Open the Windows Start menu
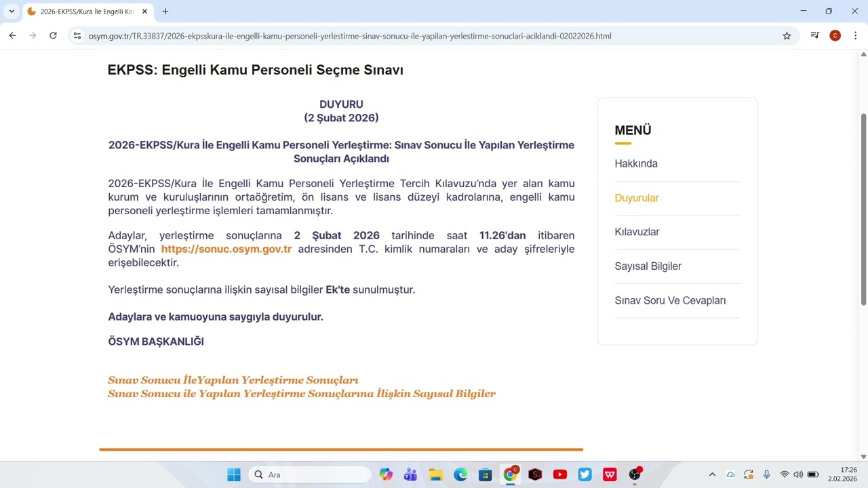Viewport: 868px width, 488px height. (x=234, y=474)
